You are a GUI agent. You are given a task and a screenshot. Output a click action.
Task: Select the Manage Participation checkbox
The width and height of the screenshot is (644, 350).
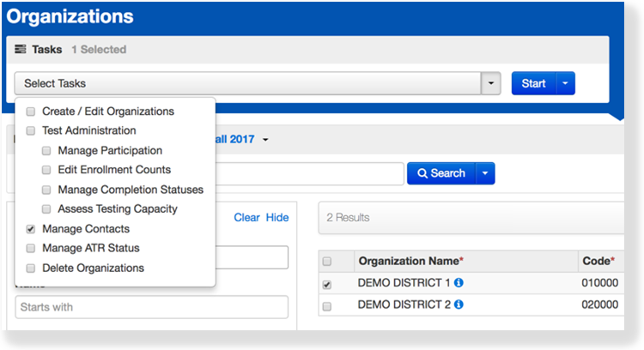pos(46,151)
